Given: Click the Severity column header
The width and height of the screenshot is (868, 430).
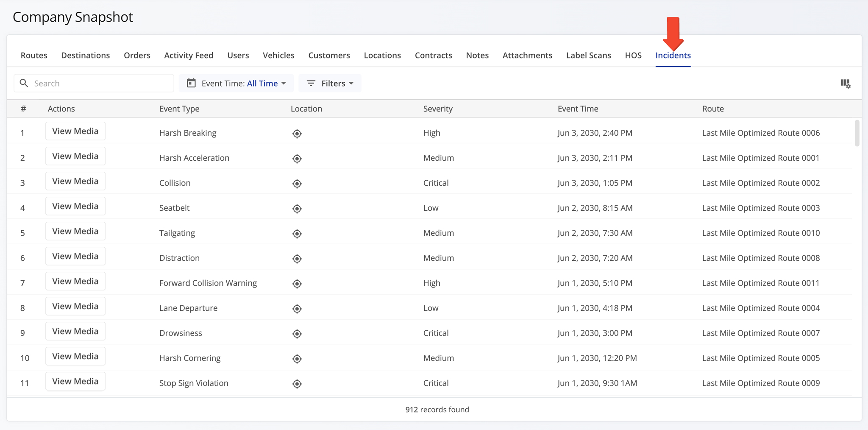Looking at the screenshot, I should pos(438,109).
